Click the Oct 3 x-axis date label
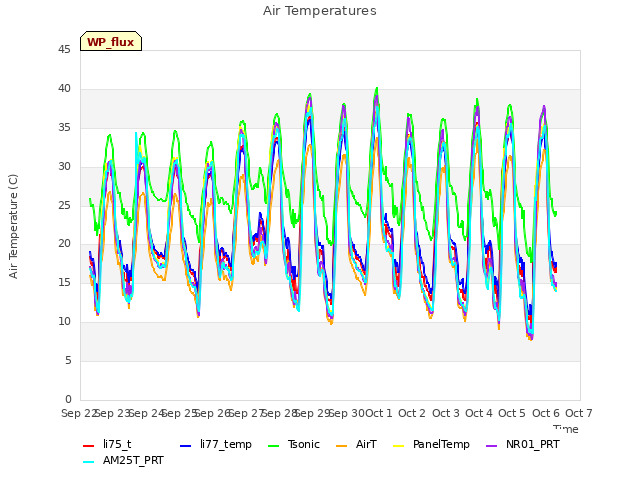640x480 pixels. [446, 413]
